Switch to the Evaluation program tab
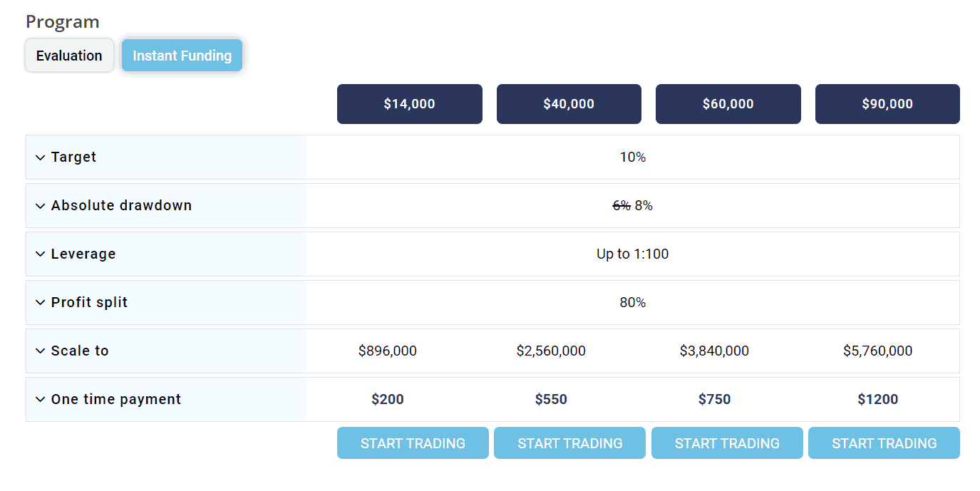Image resolution: width=980 pixels, height=491 pixels. [69, 56]
